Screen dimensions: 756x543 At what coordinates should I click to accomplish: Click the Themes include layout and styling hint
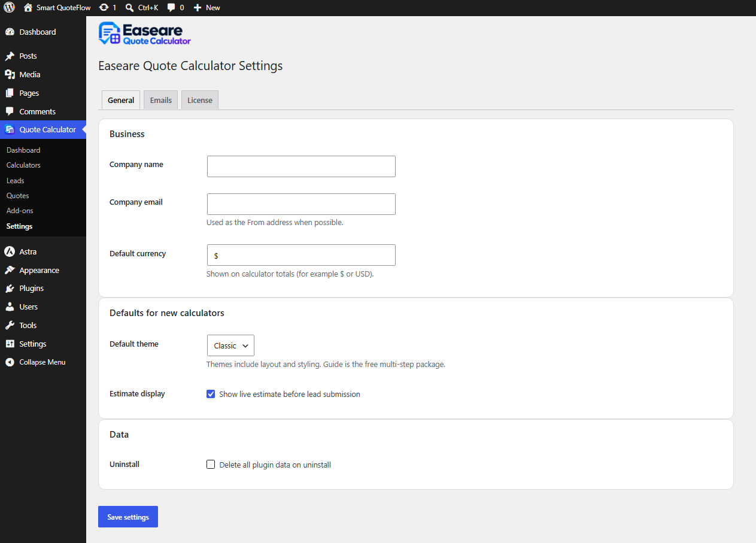[x=326, y=364]
